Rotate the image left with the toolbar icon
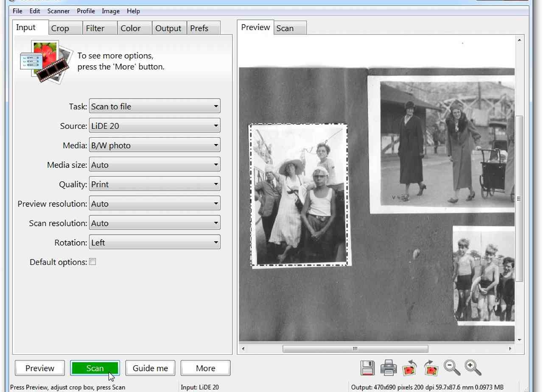 pyautogui.click(x=409, y=368)
